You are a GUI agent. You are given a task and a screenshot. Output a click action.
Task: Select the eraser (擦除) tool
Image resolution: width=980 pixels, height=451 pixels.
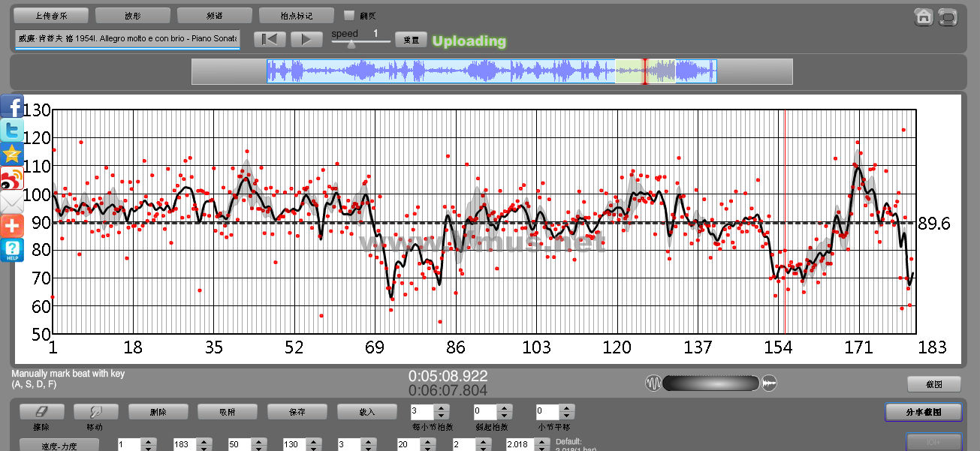click(x=41, y=412)
